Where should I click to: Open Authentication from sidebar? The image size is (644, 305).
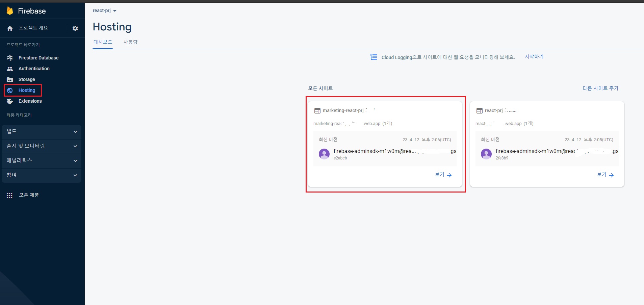pyautogui.click(x=34, y=69)
